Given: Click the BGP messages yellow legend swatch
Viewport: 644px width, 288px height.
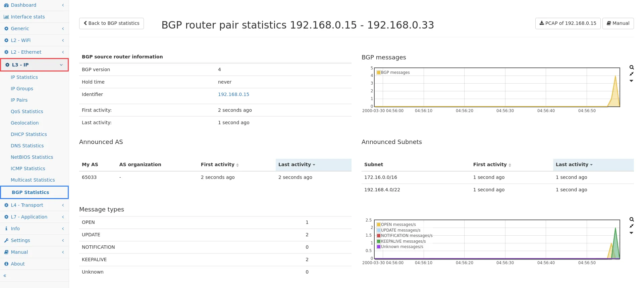Looking at the screenshot, I should pos(379,73).
